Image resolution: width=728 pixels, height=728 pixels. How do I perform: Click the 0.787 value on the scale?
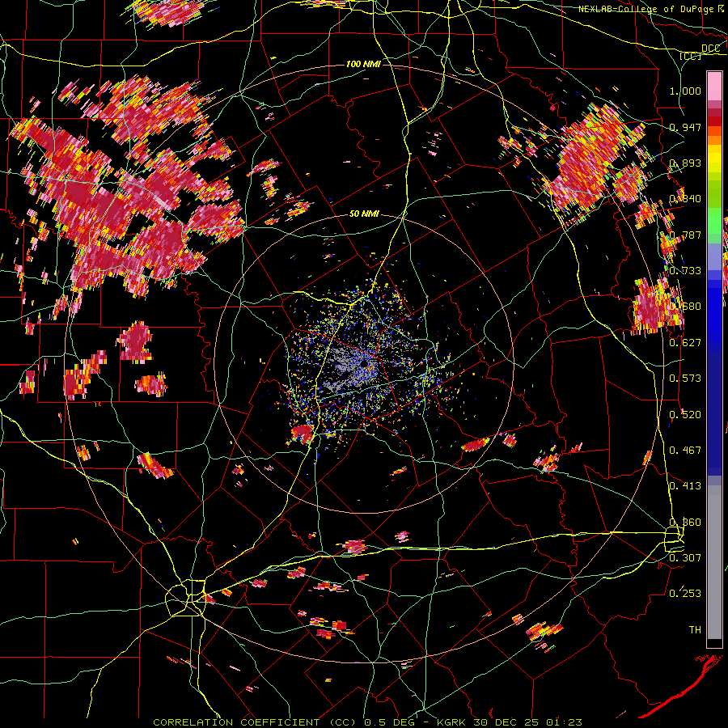pyautogui.click(x=685, y=235)
